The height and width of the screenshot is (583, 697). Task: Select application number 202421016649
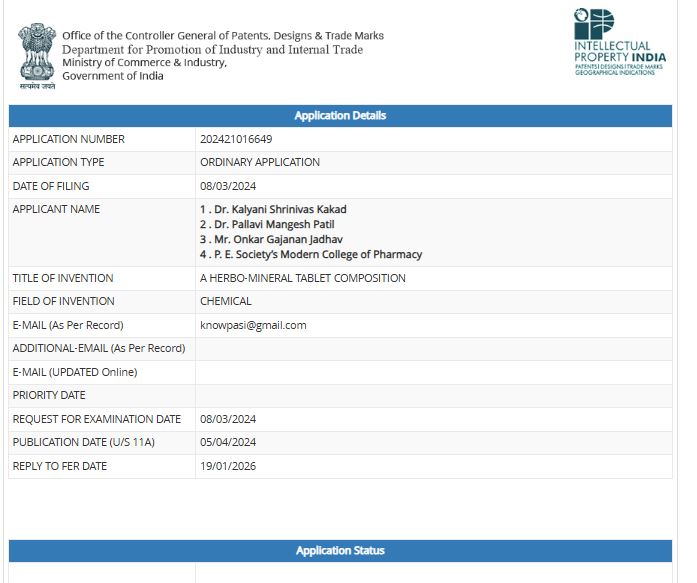(236, 139)
